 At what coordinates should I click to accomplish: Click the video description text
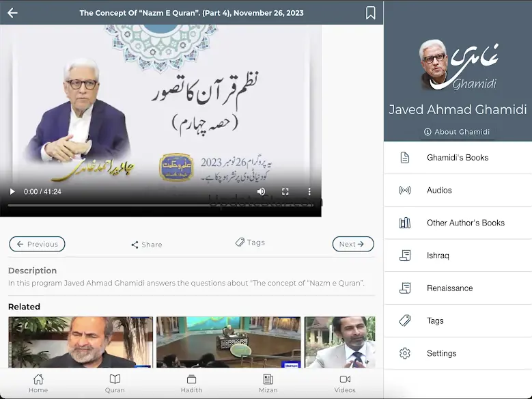pos(186,283)
